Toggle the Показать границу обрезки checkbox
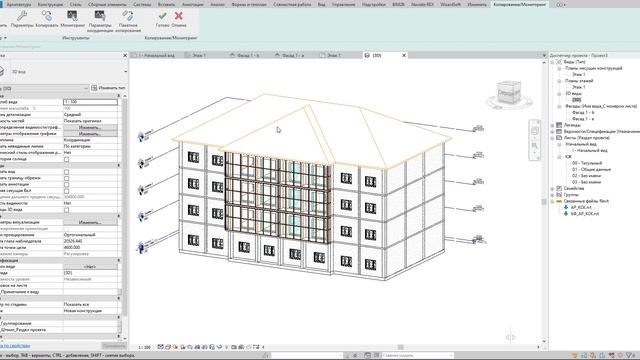 click(67, 178)
